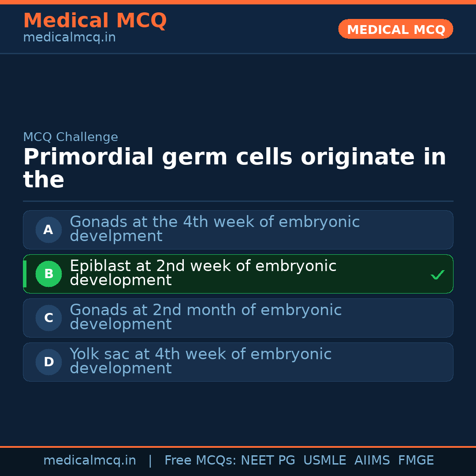The height and width of the screenshot is (476, 476).
Task: Click the orange MEDICAL MCQ badge
Action: click(395, 29)
